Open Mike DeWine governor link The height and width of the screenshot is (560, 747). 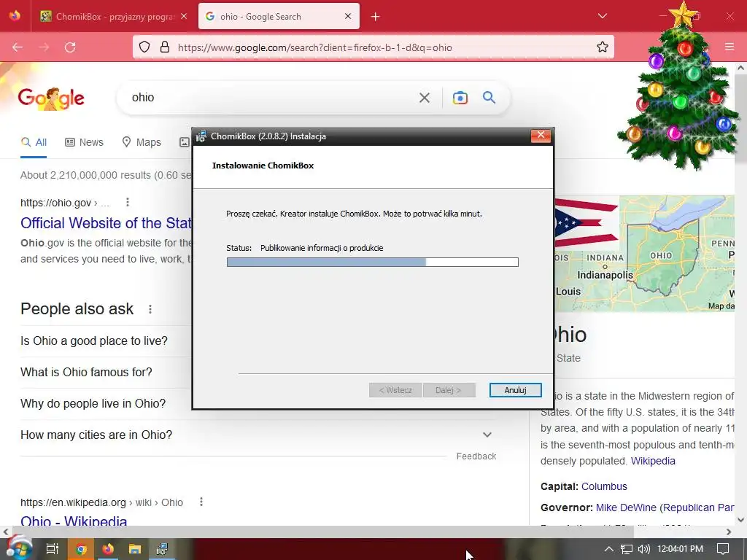665,507
